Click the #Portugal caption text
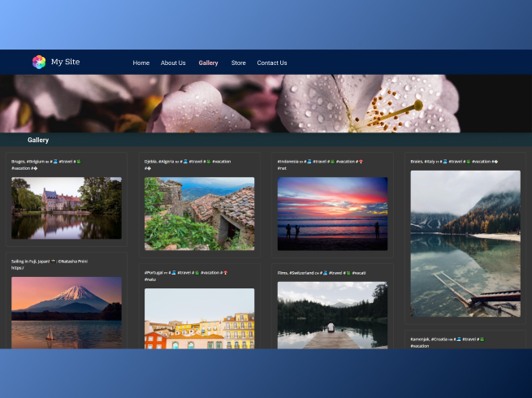This screenshot has height=398, width=532. click(x=186, y=276)
